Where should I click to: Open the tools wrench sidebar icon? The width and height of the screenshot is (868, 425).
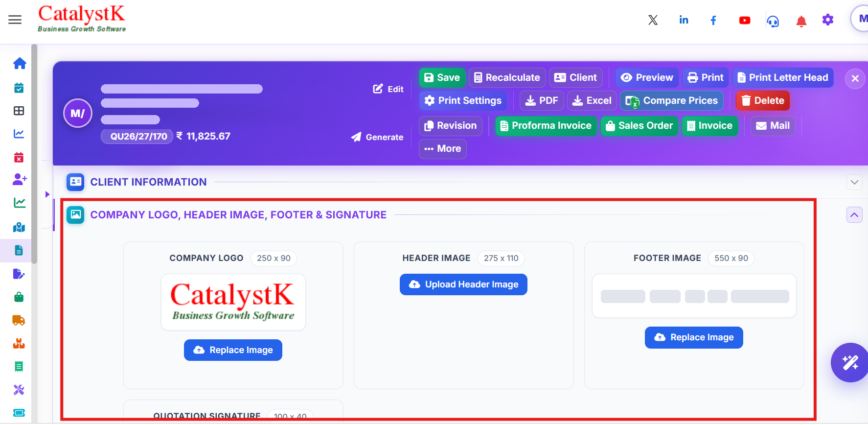coord(19,390)
